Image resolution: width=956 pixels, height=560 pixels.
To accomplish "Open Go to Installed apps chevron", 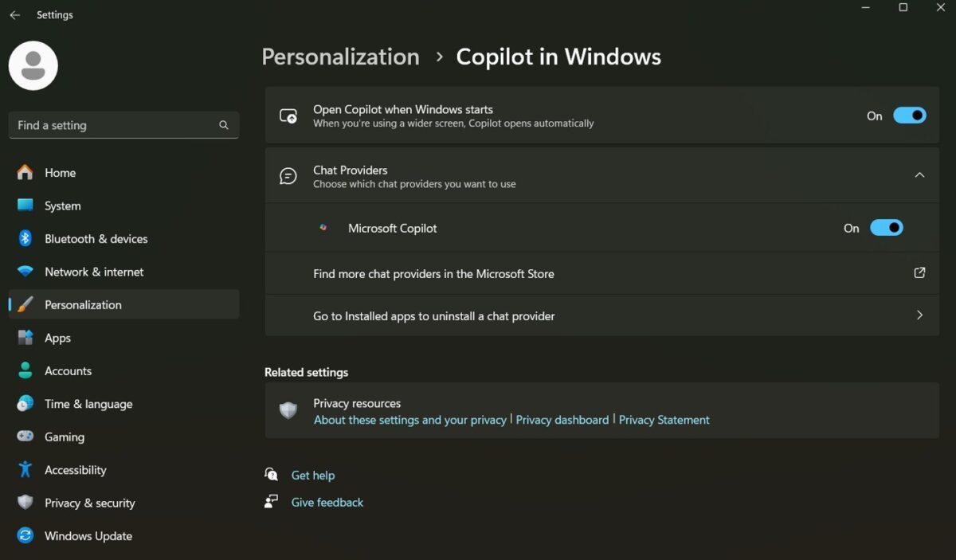I will (x=919, y=315).
